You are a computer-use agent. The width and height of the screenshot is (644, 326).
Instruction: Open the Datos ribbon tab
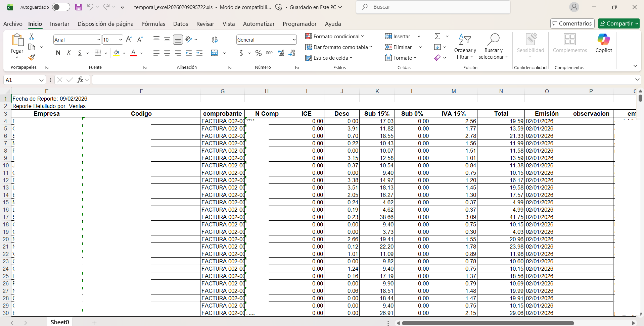tap(180, 24)
